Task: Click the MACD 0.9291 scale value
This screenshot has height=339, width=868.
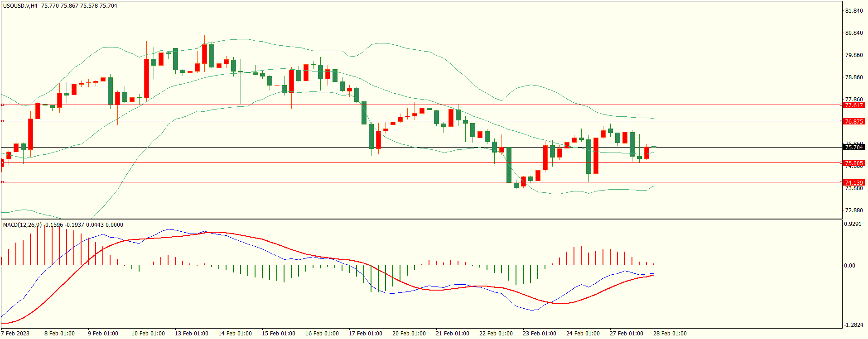Action: (x=853, y=224)
